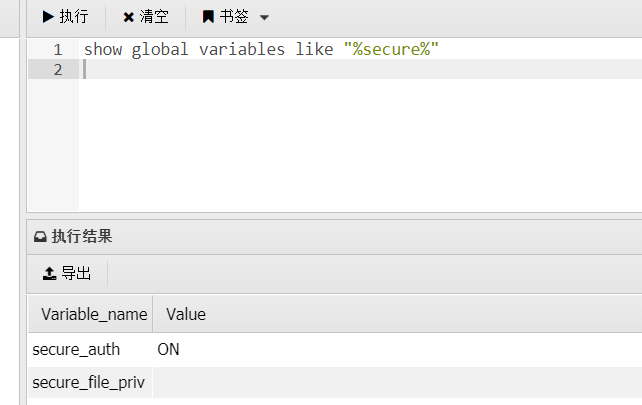Select the ON value cell
This screenshot has width=642, height=405.
point(169,349)
